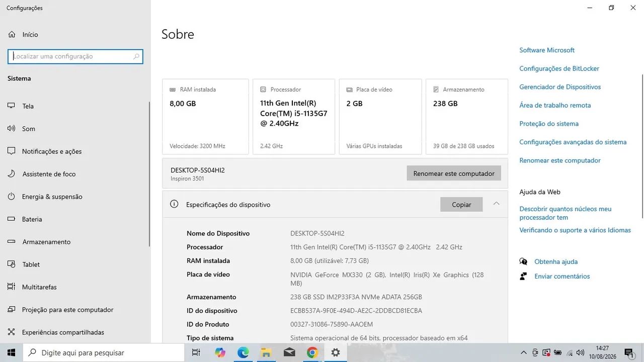The height and width of the screenshot is (362, 644).
Task: Open the volume speaker tray icon
Action: (580, 352)
